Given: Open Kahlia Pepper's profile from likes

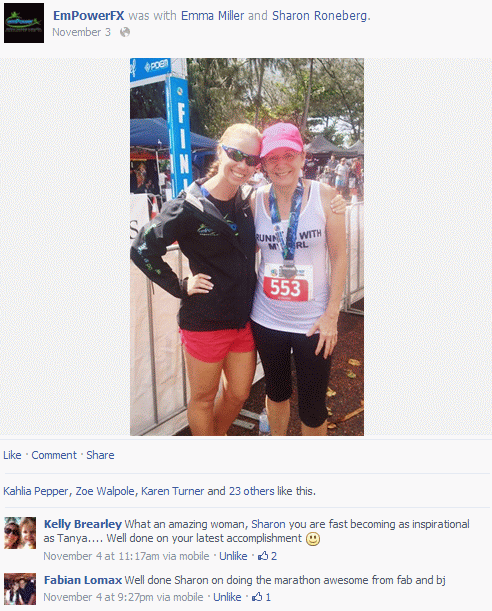Looking at the screenshot, I should pos(36,491).
